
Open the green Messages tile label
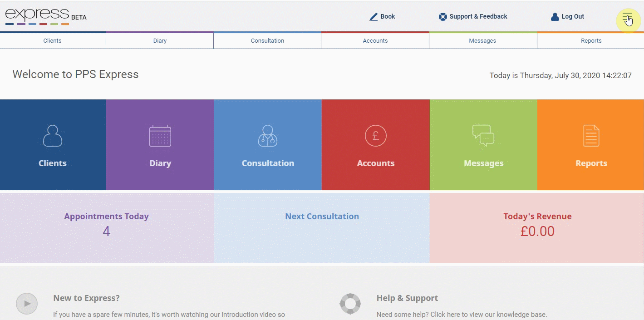pyautogui.click(x=483, y=163)
